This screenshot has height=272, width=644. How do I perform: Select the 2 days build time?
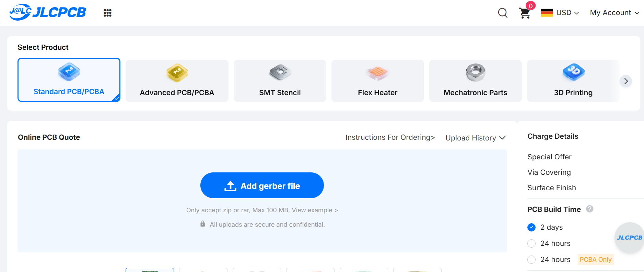[531, 227]
